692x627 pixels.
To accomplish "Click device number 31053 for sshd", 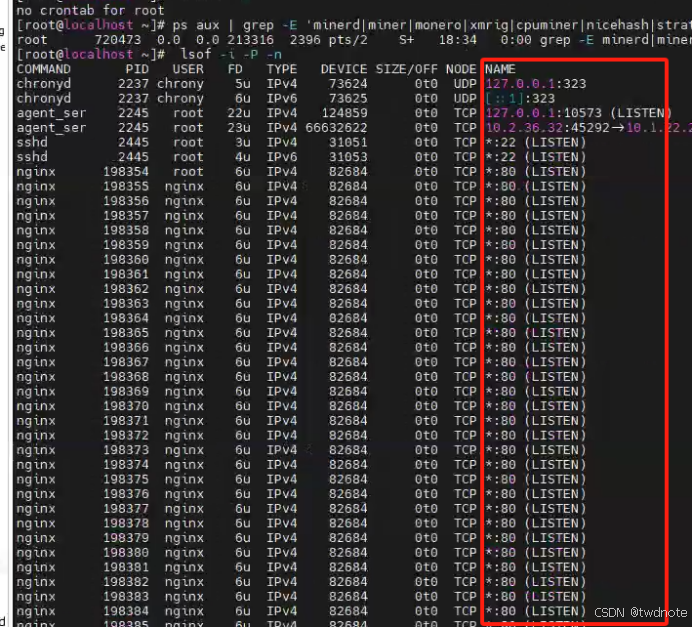I will [348, 157].
